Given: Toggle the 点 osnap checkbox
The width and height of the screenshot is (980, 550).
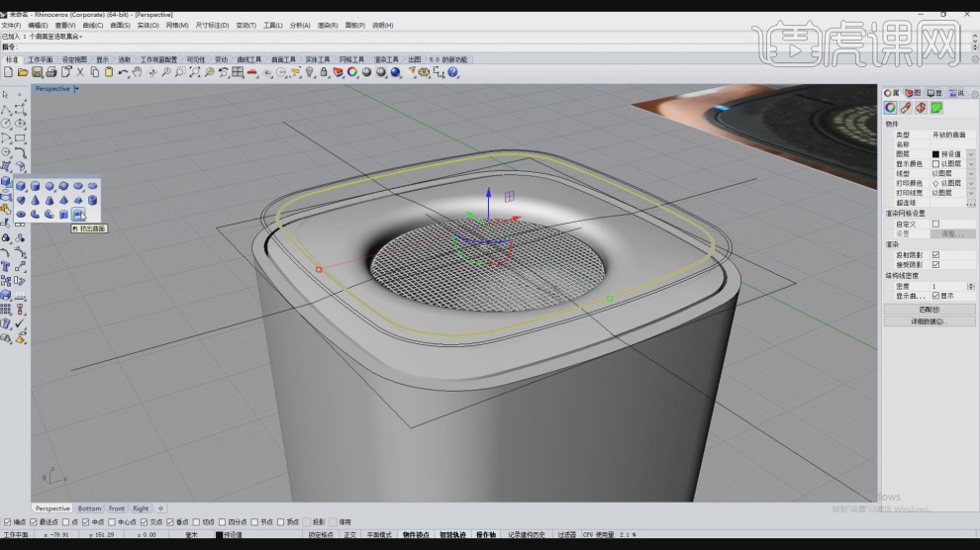Looking at the screenshot, I should tap(66, 522).
